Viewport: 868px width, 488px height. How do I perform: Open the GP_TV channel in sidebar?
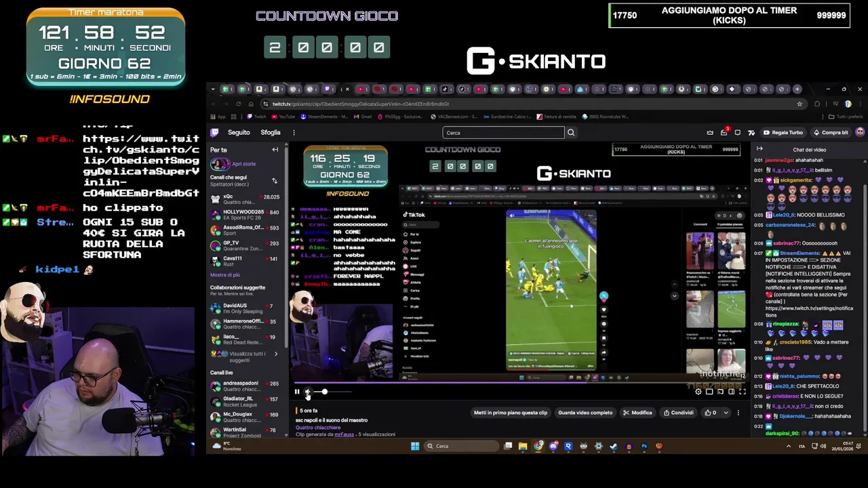click(245, 245)
